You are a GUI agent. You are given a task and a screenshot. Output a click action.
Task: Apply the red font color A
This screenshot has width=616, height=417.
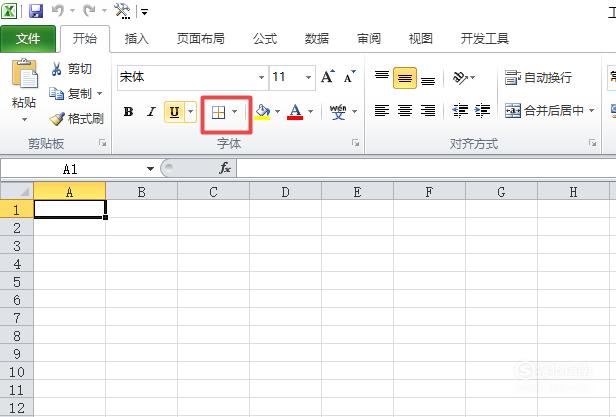point(295,112)
